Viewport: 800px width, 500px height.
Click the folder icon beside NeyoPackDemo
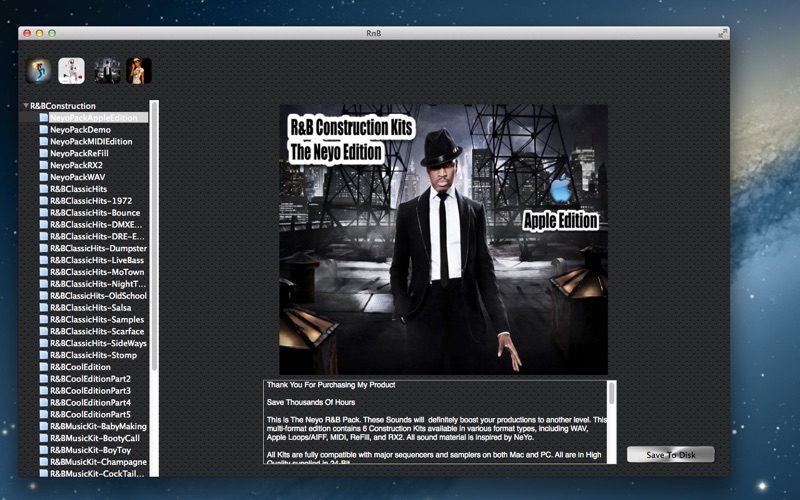point(44,130)
